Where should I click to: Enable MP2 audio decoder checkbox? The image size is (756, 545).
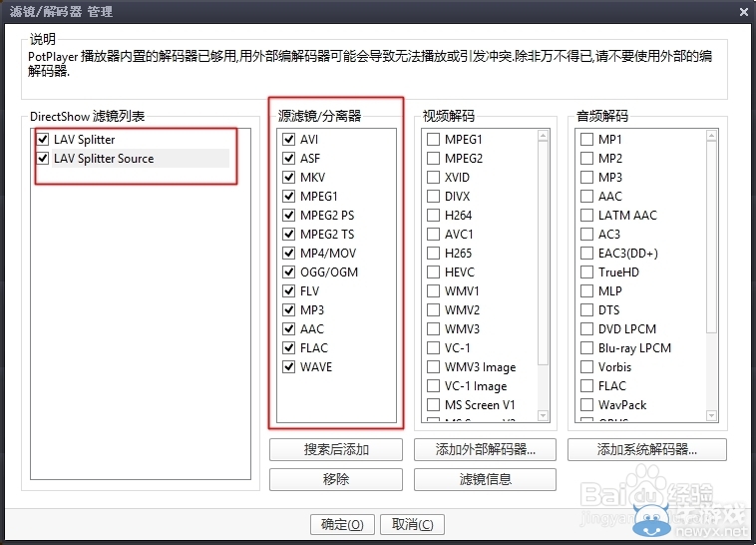[x=586, y=159]
